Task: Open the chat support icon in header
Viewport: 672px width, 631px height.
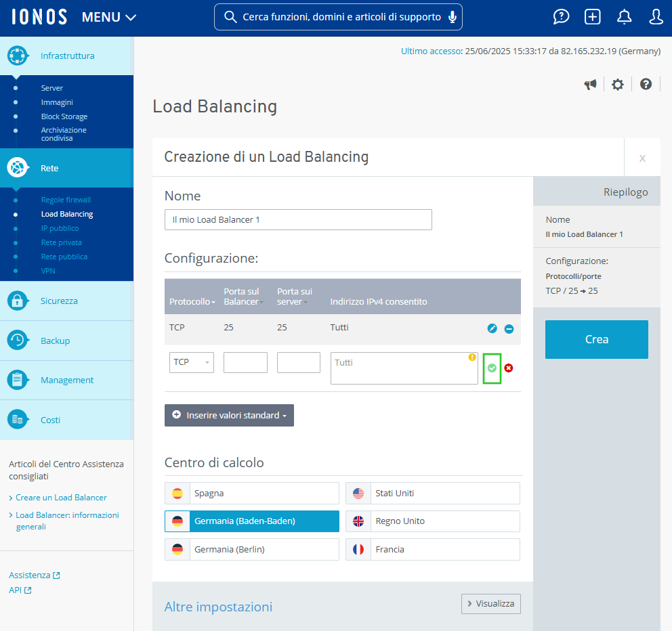Action: [x=561, y=17]
